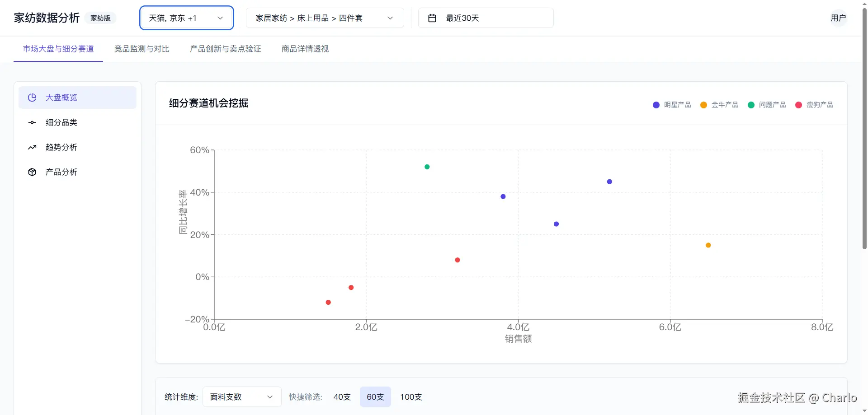Screen dimensions: 868x415
Task: Click the lowest red scatter point
Action: [x=328, y=303]
